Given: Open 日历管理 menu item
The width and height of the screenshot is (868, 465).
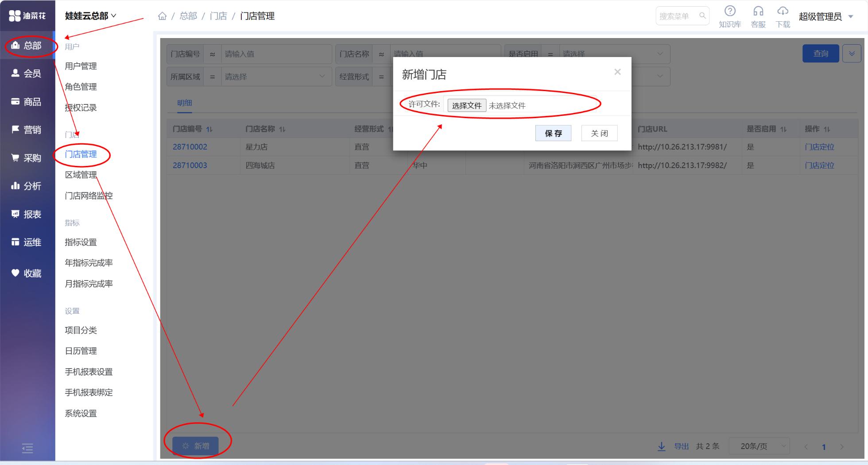Looking at the screenshot, I should coord(81,351).
